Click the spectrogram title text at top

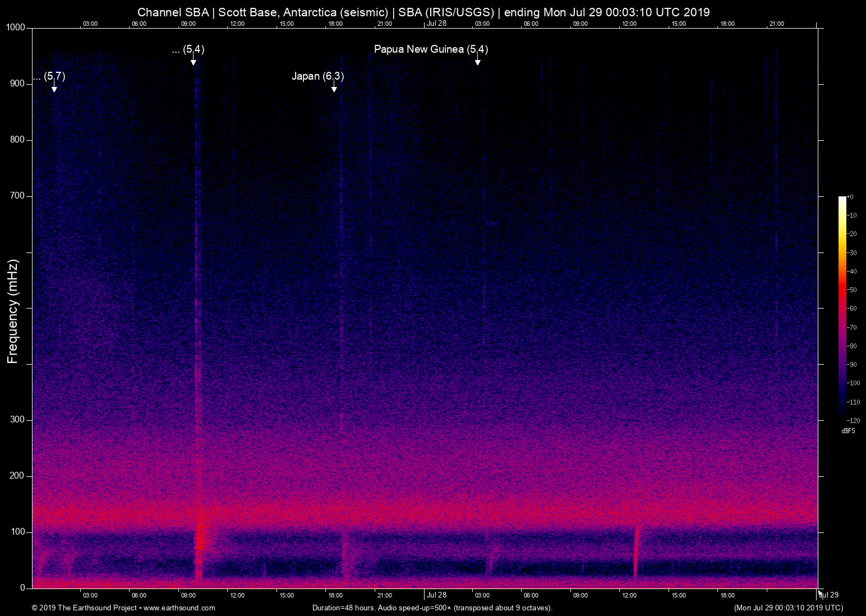423,12
